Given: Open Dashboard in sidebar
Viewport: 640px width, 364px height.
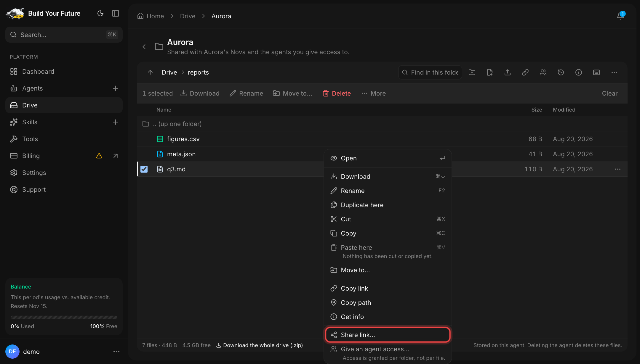Looking at the screenshot, I should coord(64,72).
